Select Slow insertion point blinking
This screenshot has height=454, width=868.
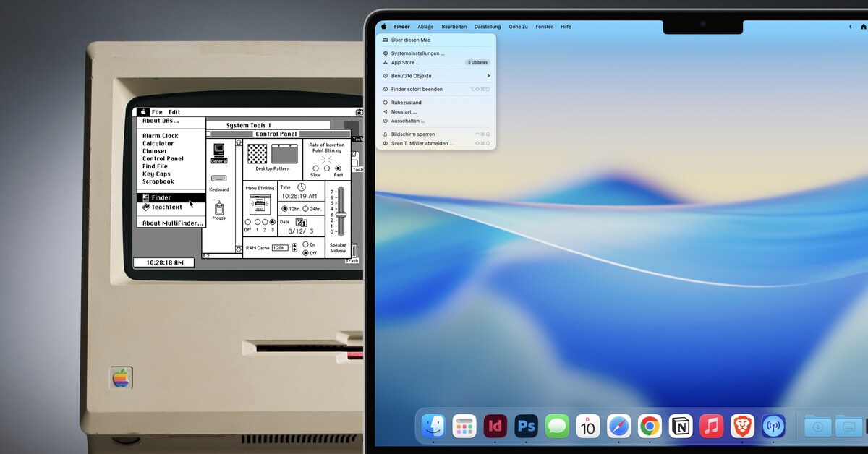(315, 168)
